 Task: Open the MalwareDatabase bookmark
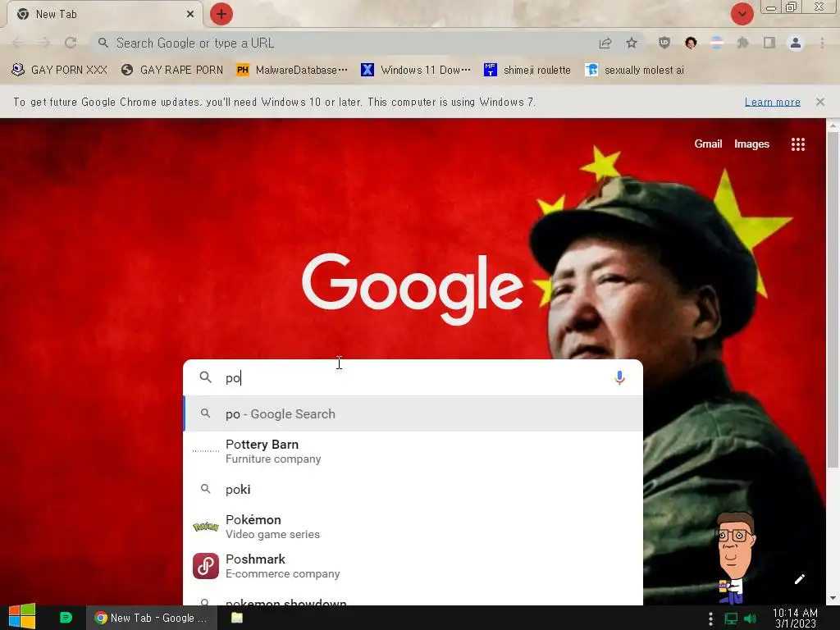pyautogui.click(x=292, y=70)
